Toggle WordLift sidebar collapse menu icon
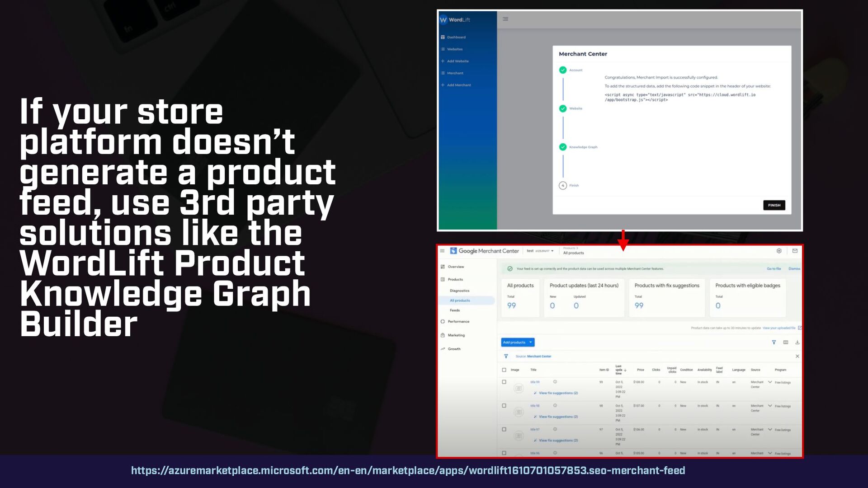The image size is (868, 488). coord(505,19)
